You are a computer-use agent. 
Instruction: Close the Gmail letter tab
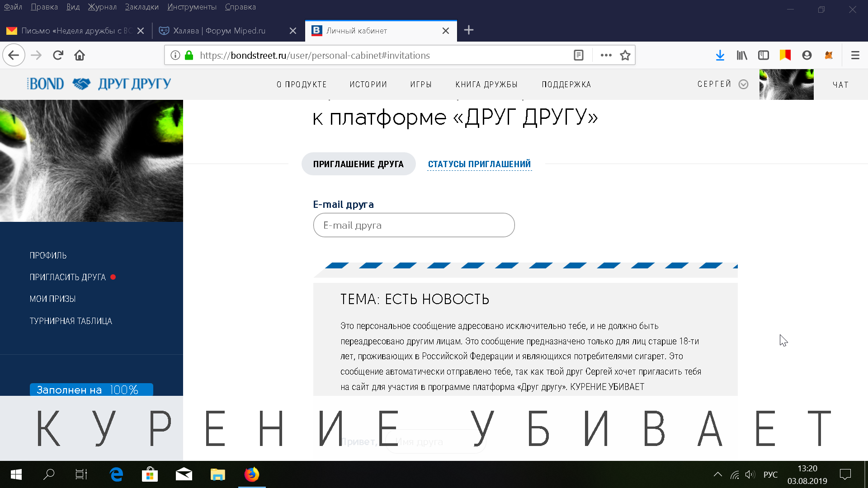coord(141,31)
